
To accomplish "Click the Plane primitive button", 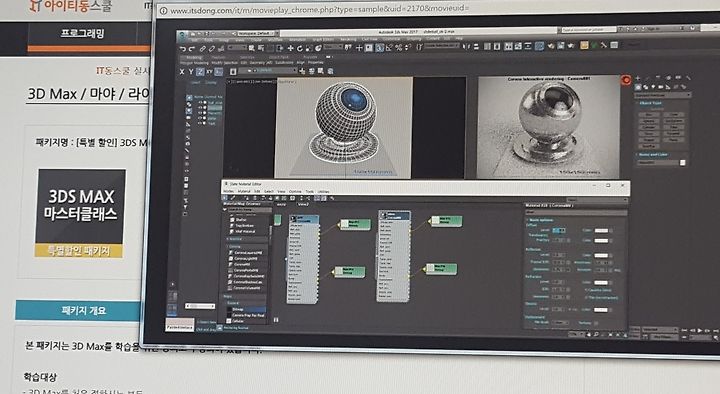I will (674, 140).
